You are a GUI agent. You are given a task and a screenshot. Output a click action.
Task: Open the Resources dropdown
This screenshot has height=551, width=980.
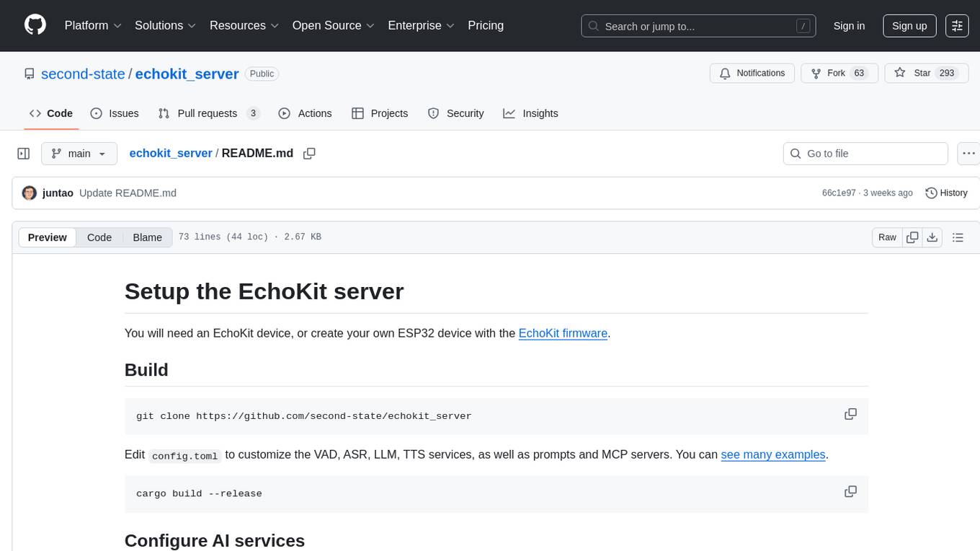244,25
